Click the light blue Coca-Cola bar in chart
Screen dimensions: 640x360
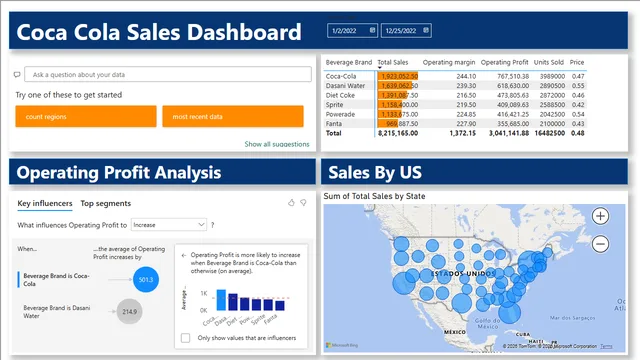click(221, 300)
